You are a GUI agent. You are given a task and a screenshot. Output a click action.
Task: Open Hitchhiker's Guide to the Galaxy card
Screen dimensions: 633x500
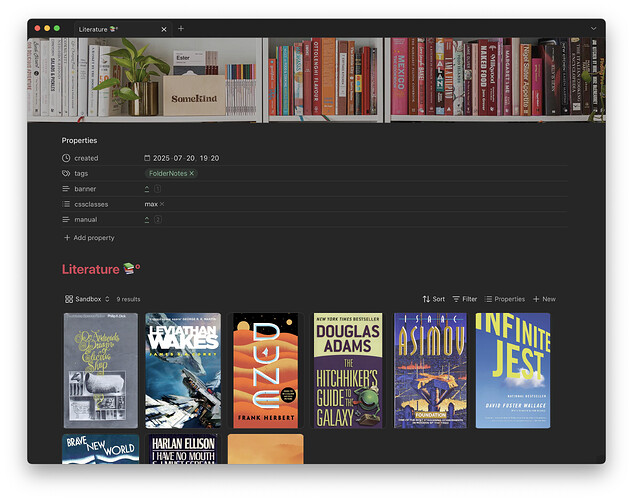[x=348, y=370]
